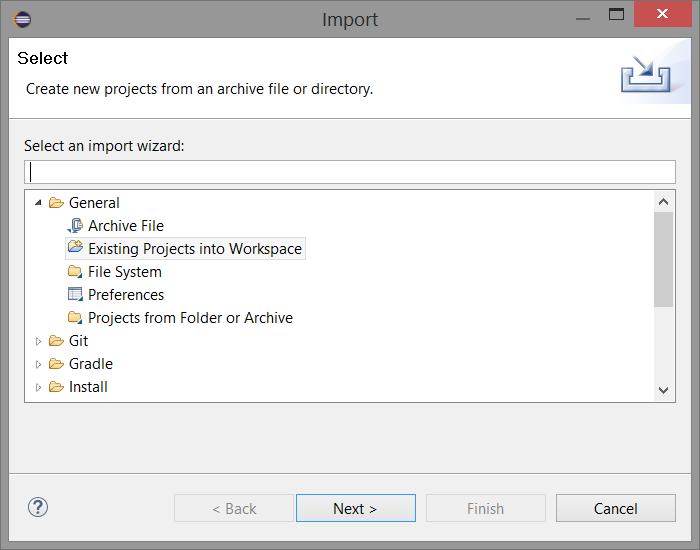Click the File System folder icon
The width and height of the screenshot is (700, 550).
pos(75,271)
